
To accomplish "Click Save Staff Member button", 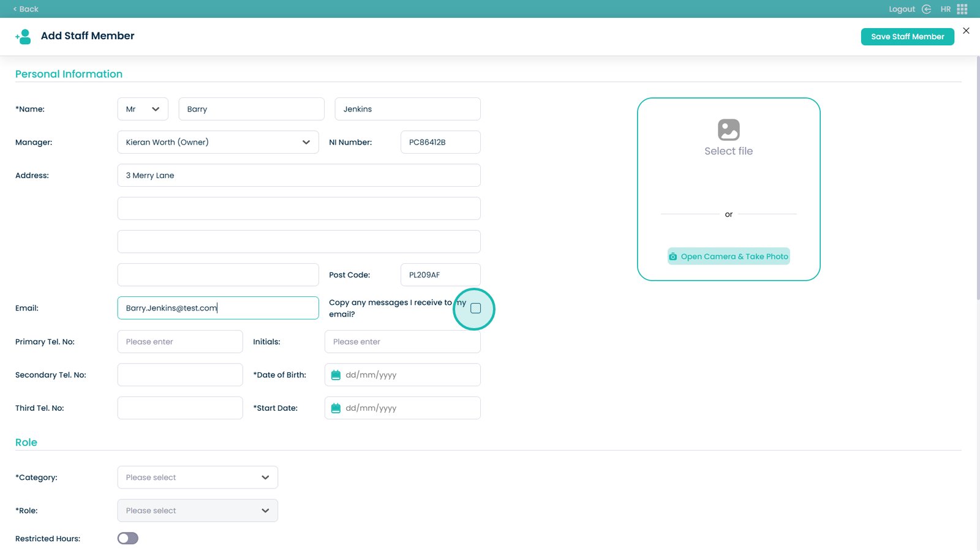I will (907, 37).
